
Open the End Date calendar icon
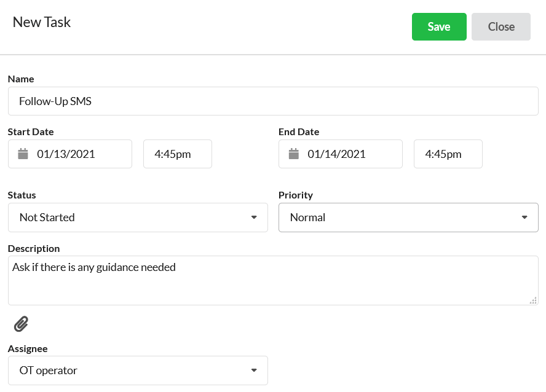[294, 154]
